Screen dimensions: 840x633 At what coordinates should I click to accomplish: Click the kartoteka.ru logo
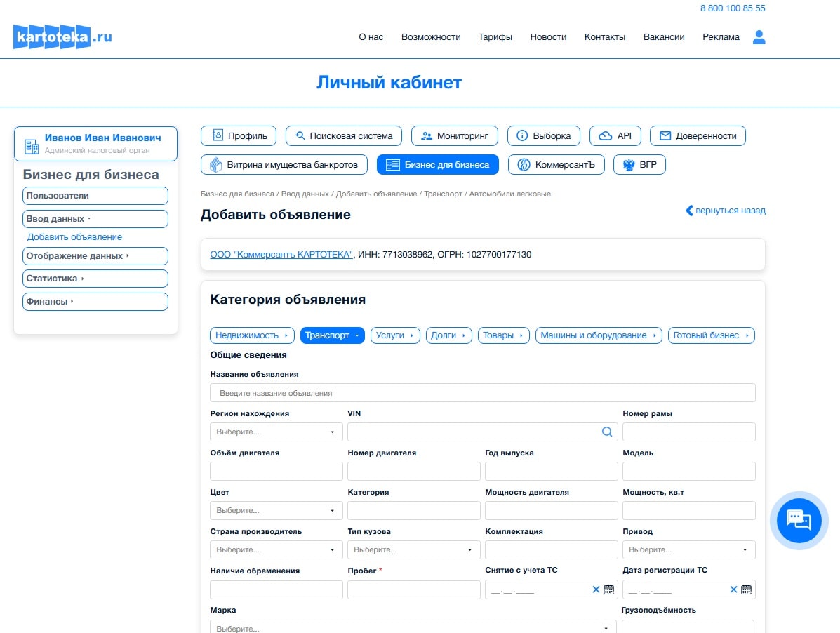(62, 37)
